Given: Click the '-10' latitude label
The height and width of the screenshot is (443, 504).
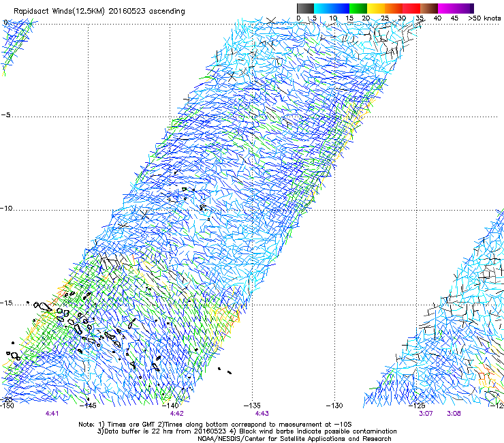Looking at the screenshot, I should 6,208.
